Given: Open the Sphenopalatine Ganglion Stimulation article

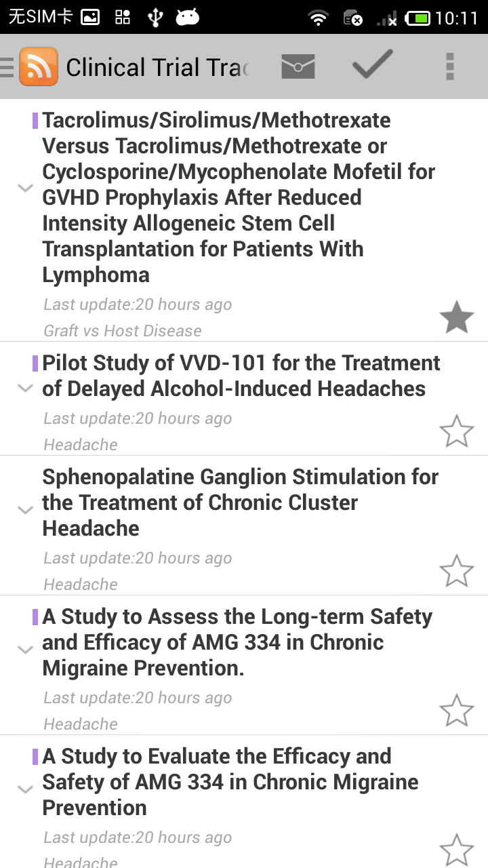Looking at the screenshot, I should [240, 502].
